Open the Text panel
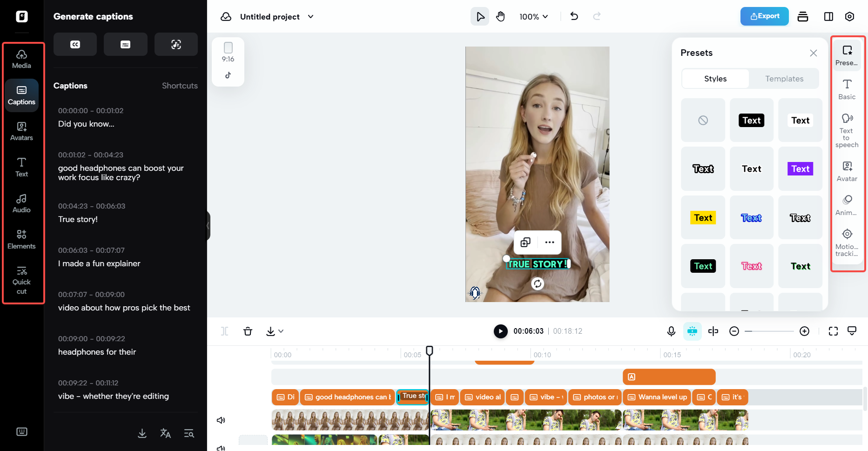 point(21,168)
